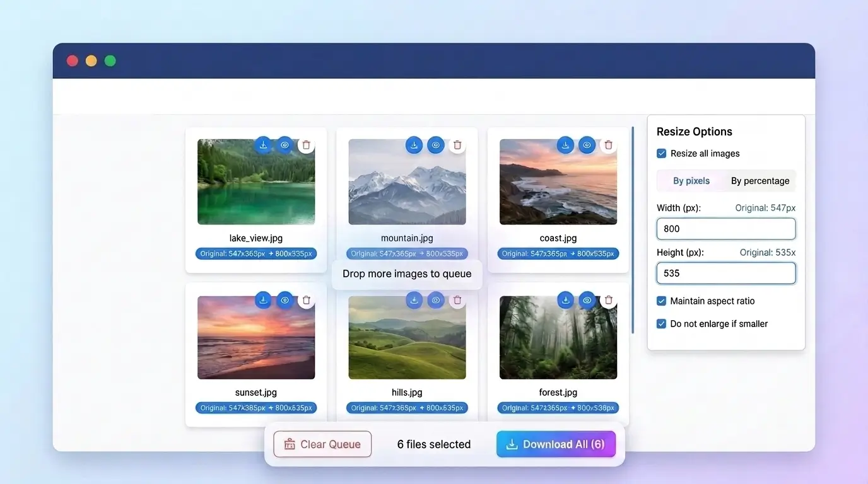Screen dimensions: 868x484
Task: Uncheck the Resize all images checkbox
Action: tap(662, 153)
